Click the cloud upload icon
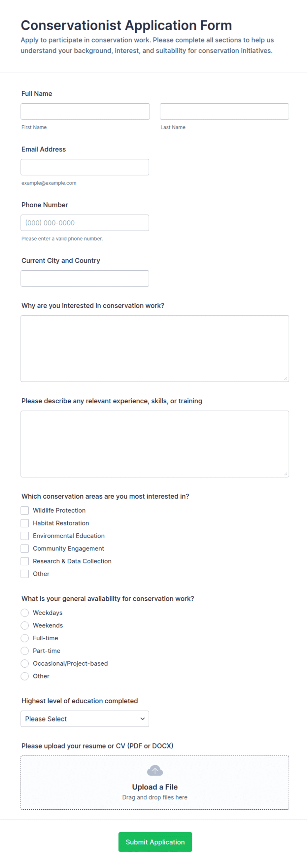Viewport: 307px width, 868px height. [155, 771]
